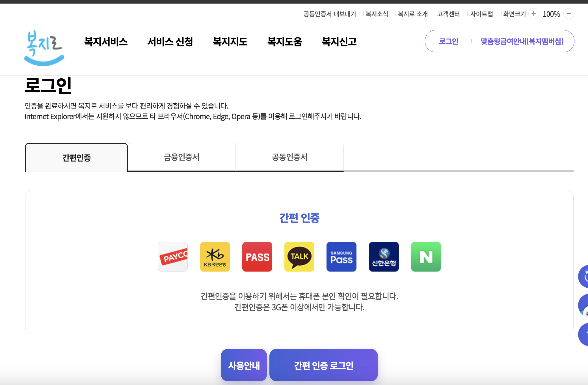Image resolution: width=588 pixels, height=385 pixels.
Task: Decrease screen size with minus button
Action: 569,14
